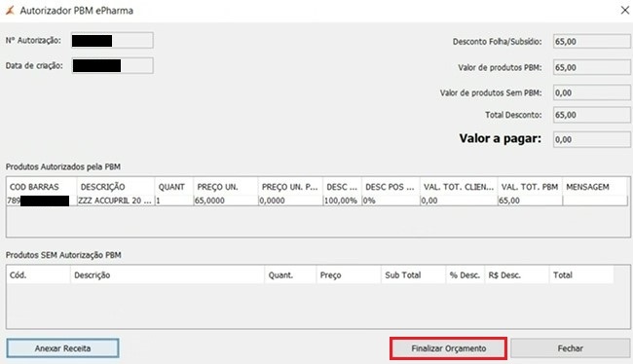Click the PREÇO UN. P... column header
Screen dimensions: 633x364
click(290, 187)
